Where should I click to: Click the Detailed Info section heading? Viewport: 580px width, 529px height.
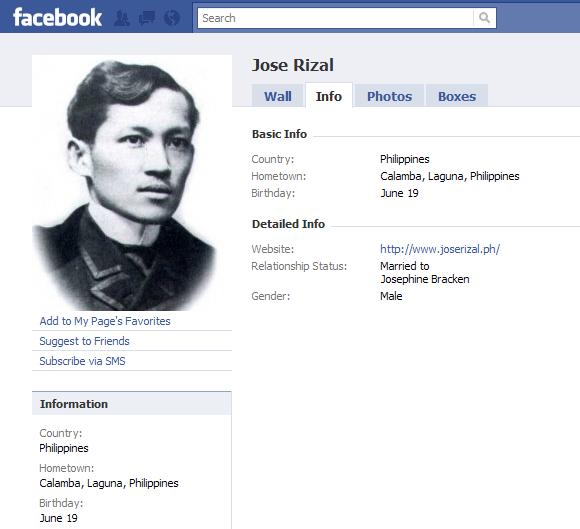click(x=288, y=224)
